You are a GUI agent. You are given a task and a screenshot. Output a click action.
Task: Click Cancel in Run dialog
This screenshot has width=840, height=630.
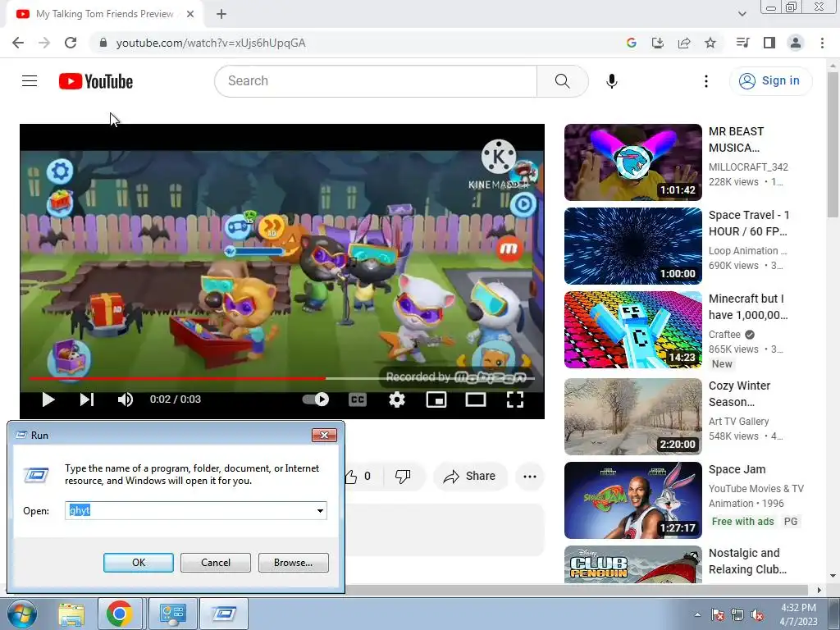216,563
